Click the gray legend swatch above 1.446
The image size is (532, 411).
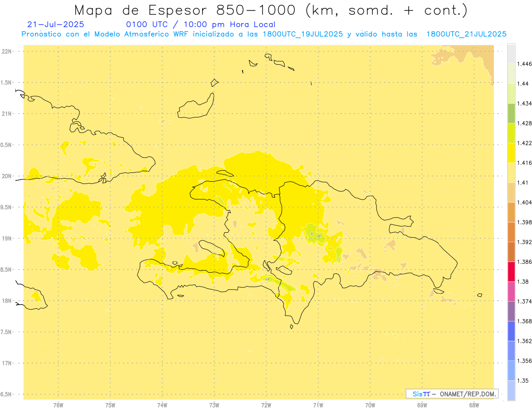click(x=511, y=54)
